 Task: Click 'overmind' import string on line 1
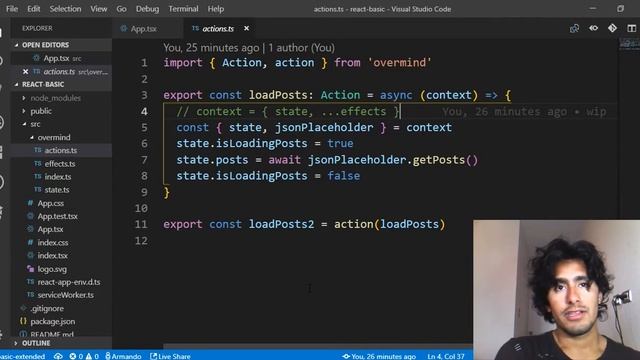click(400, 63)
